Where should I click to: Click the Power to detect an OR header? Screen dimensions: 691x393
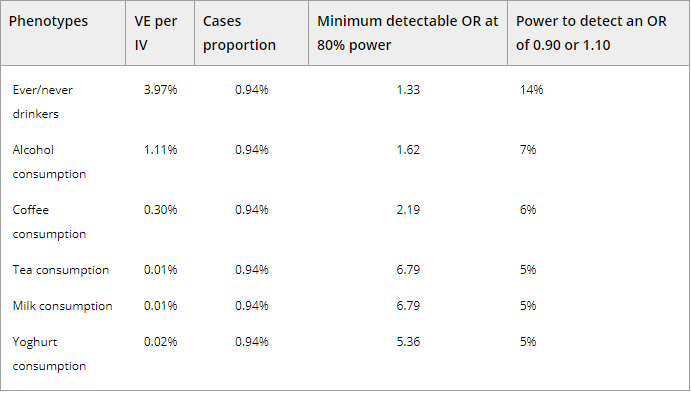pyautogui.click(x=591, y=33)
